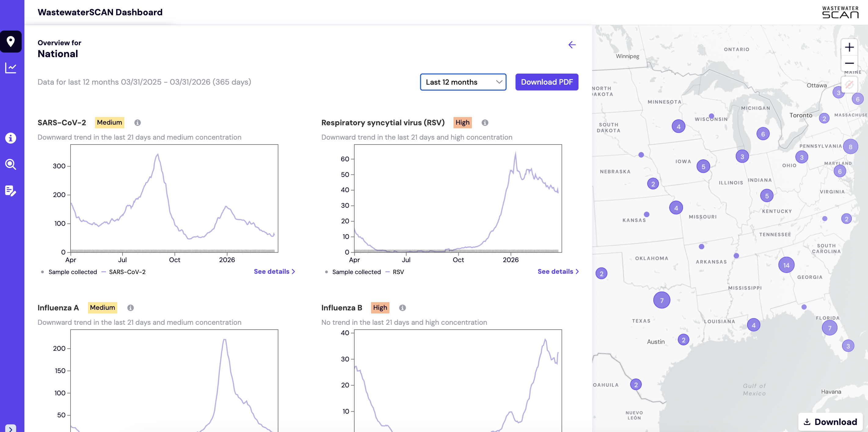Select the 14-site cluster near Georgia
The image size is (868, 432).
(786, 265)
